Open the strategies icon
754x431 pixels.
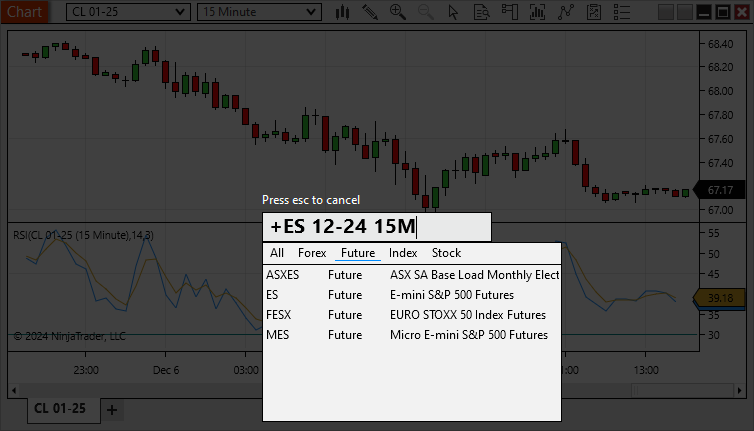point(567,12)
